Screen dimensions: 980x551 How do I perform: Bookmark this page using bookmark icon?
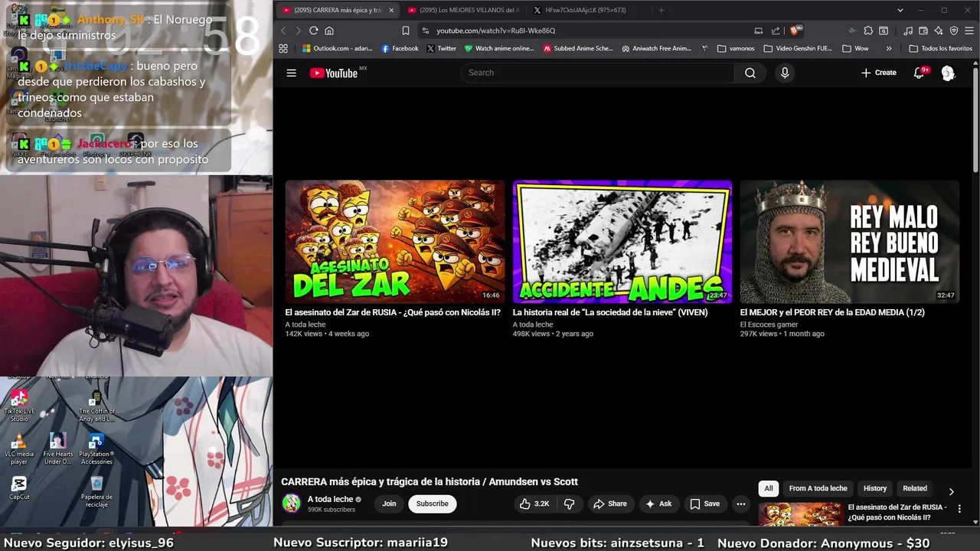point(405,31)
